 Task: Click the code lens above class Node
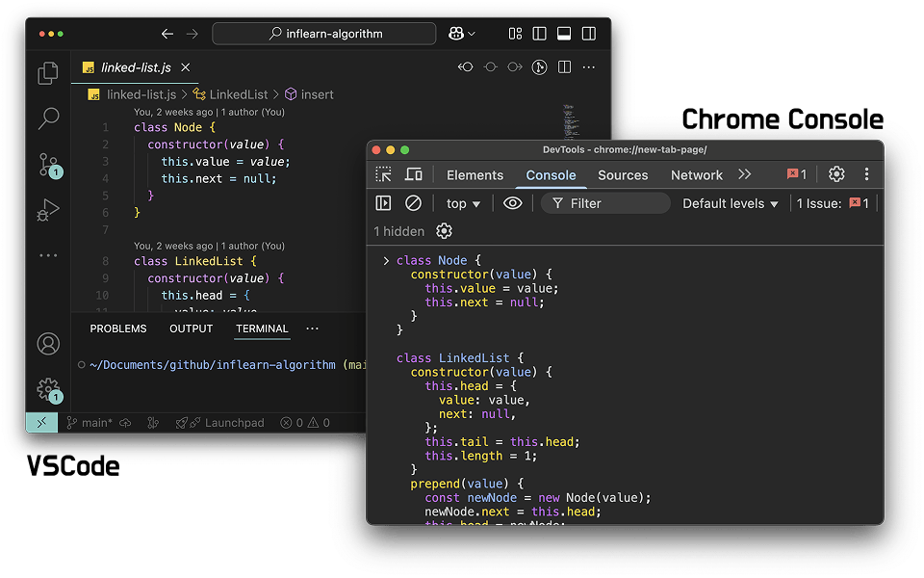pyautogui.click(x=209, y=112)
